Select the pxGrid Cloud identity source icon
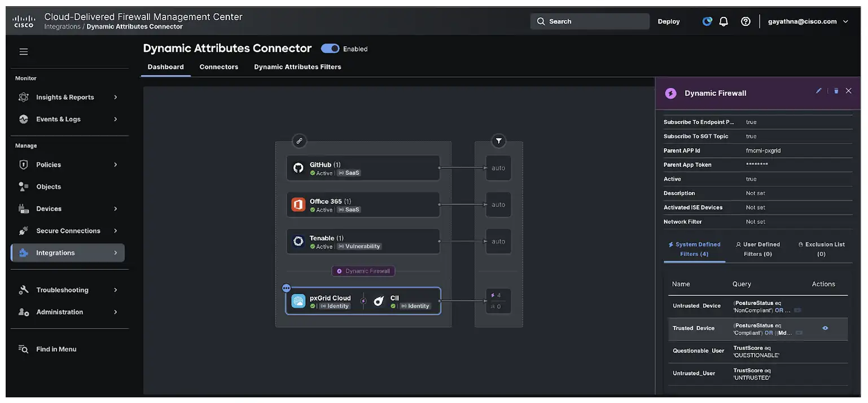 [299, 301]
